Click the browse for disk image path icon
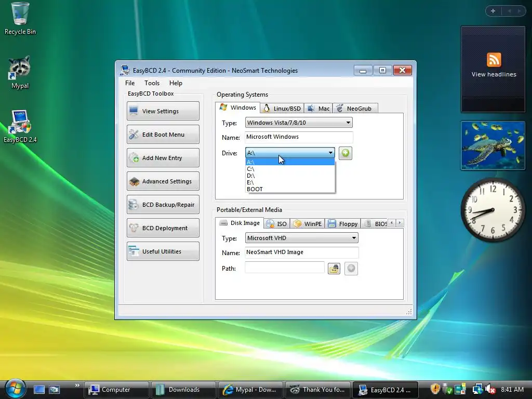This screenshot has width=532, height=399. pos(334,269)
